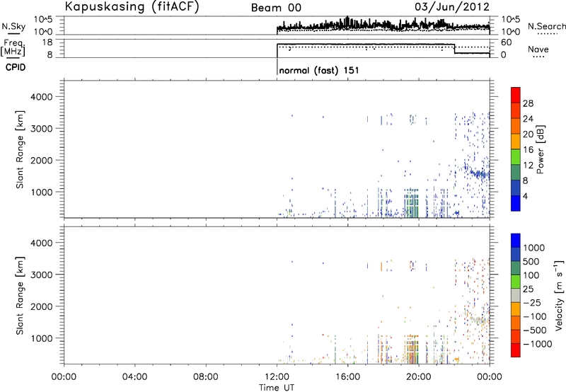Click the 4000 tick on power panel axis
The width and height of the screenshot is (566, 392).
(42, 97)
